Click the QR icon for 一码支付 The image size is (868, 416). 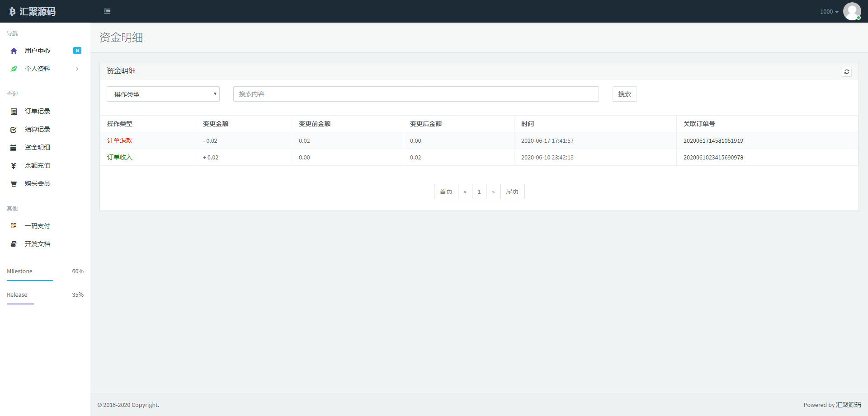pyautogui.click(x=14, y=226)
